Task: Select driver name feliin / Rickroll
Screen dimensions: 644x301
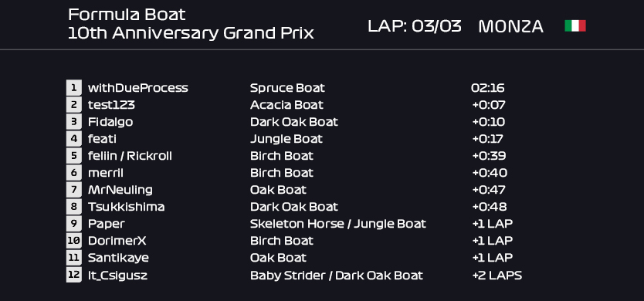Action: point(130,156)
